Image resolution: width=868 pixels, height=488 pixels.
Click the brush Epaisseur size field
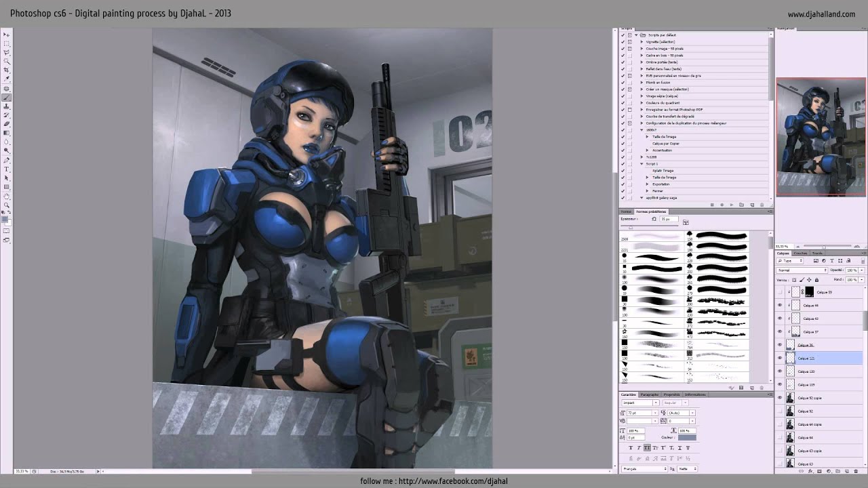[x=669, y=219]
